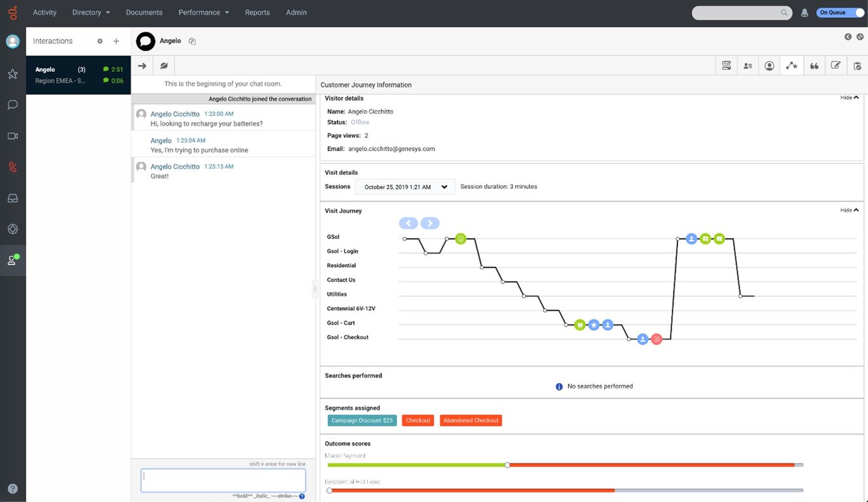Select the Reports menu item
The image size is (868, 502).
click(x=257, y=12)
